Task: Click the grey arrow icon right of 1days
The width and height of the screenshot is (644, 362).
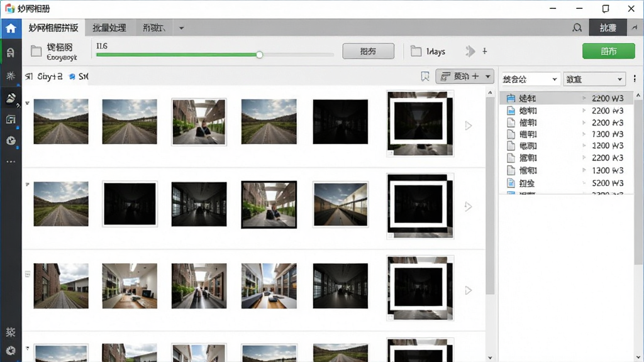Action: [x=470, y=52]
